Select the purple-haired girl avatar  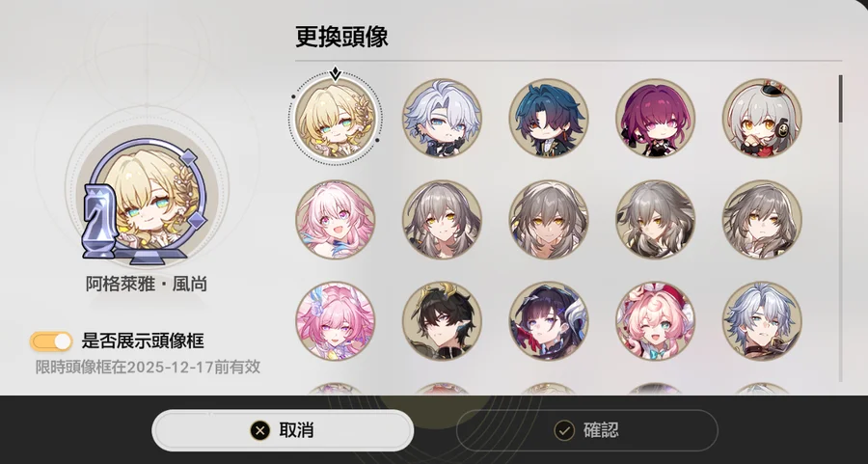(656, 118)
